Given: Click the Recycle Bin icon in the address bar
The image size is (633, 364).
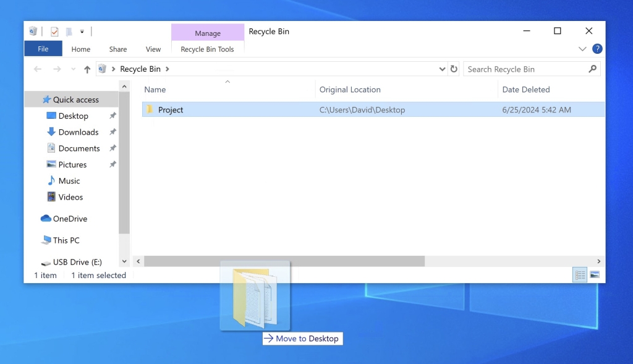Looking at the screenshot, I should coord(101,69).
